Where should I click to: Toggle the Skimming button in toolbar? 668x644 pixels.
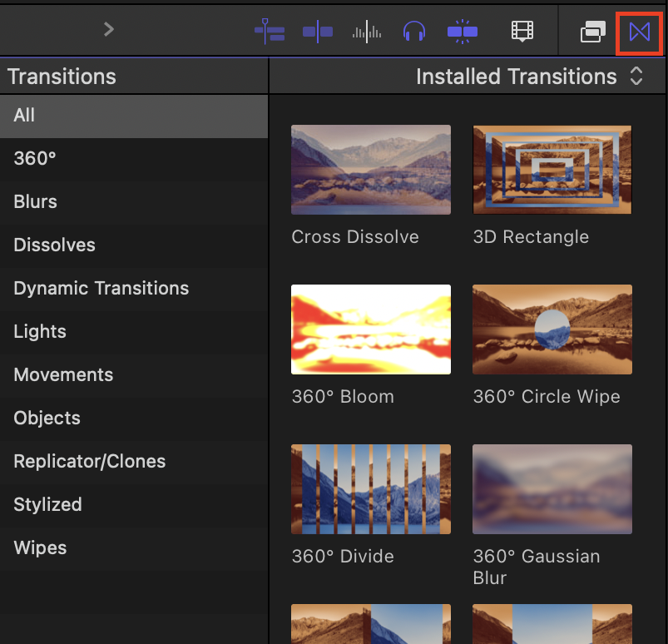(318, 32)
